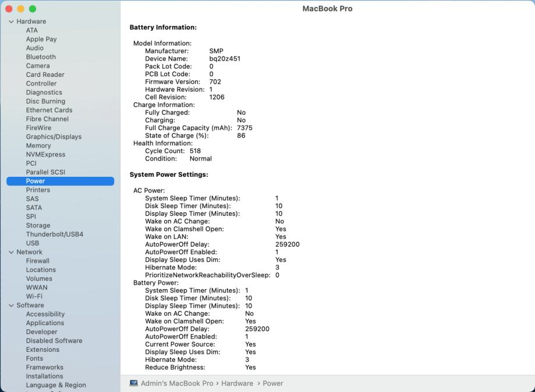Select Bluetooth in the sidebar
The width and height of the screenshot is (535, 392).
(x=41, y=57)
